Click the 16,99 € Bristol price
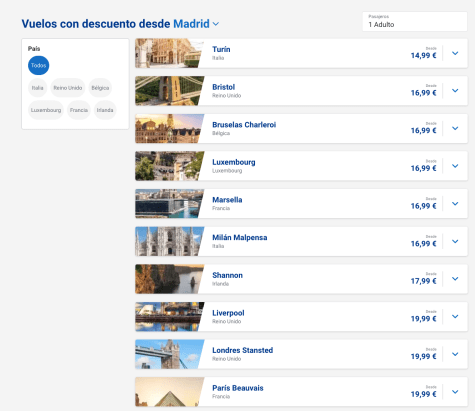 point(423,93)
